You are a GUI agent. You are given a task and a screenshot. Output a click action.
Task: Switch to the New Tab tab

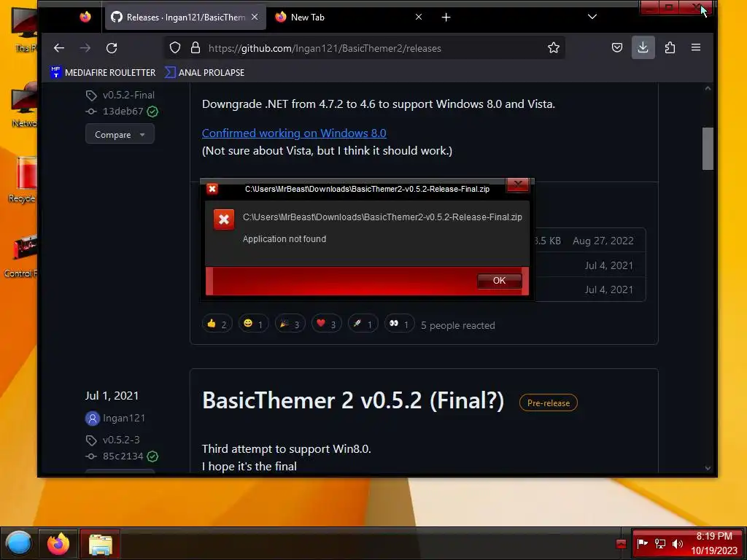349,17
